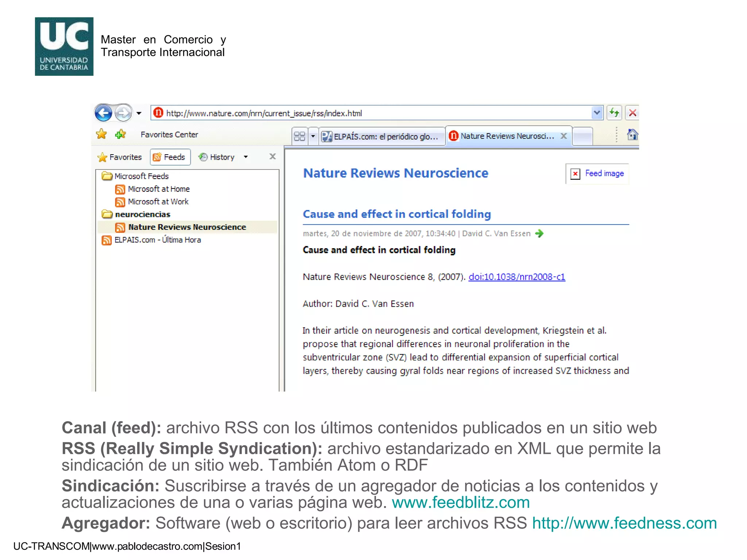This screenshot has height=560, width=747.
Task: Click the Nature site icon in address bar
Action: pos(158,113)
